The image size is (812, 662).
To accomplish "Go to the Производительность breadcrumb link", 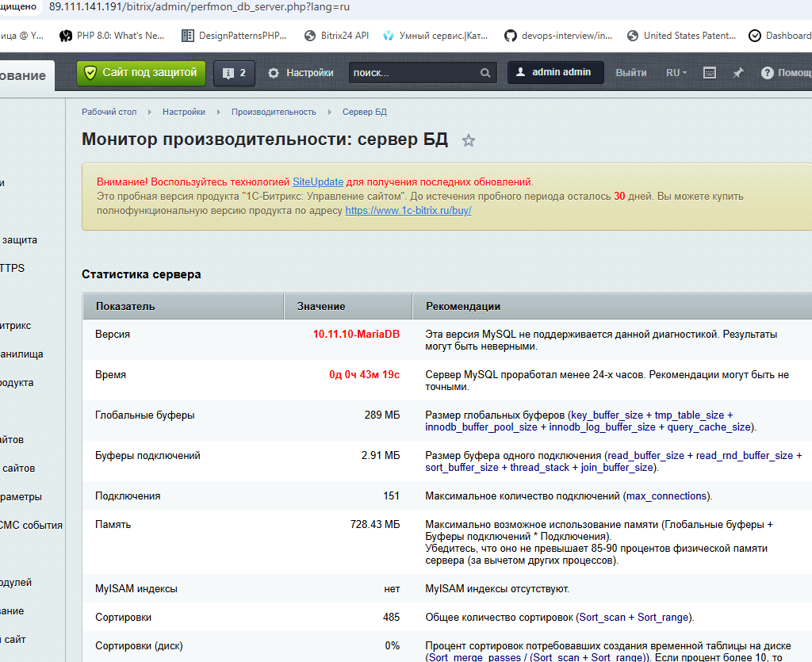I will [274, 112].
